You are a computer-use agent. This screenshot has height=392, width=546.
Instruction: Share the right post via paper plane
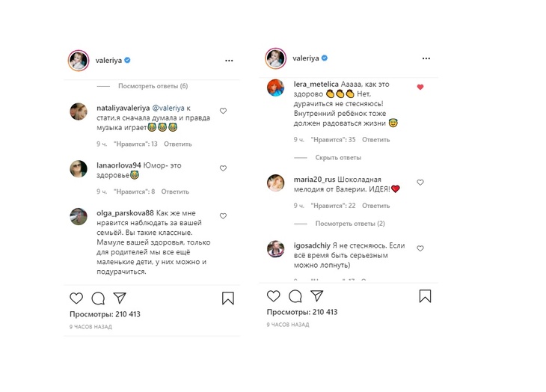pos(317,296)
